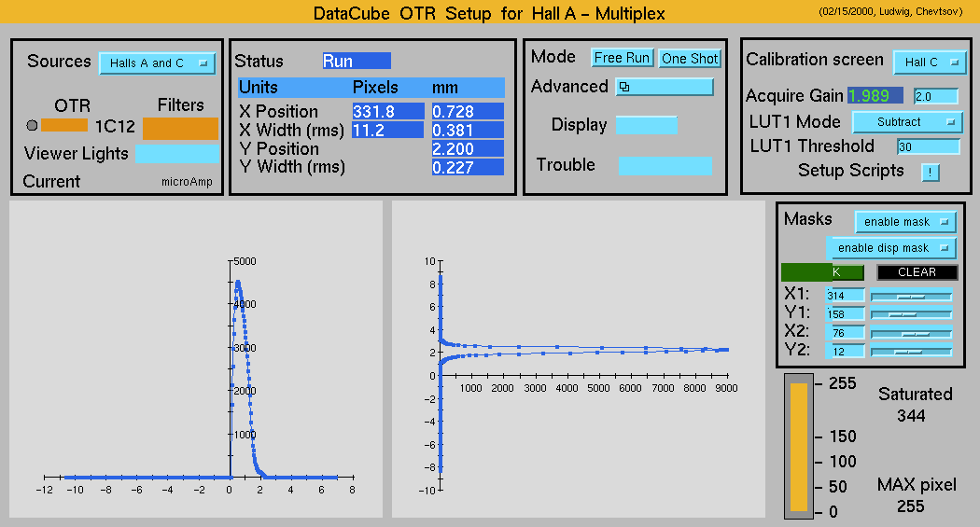Click the orange OTR 1C12 control bar
Viewport: 980px width, 527px height.
point(64,126)
